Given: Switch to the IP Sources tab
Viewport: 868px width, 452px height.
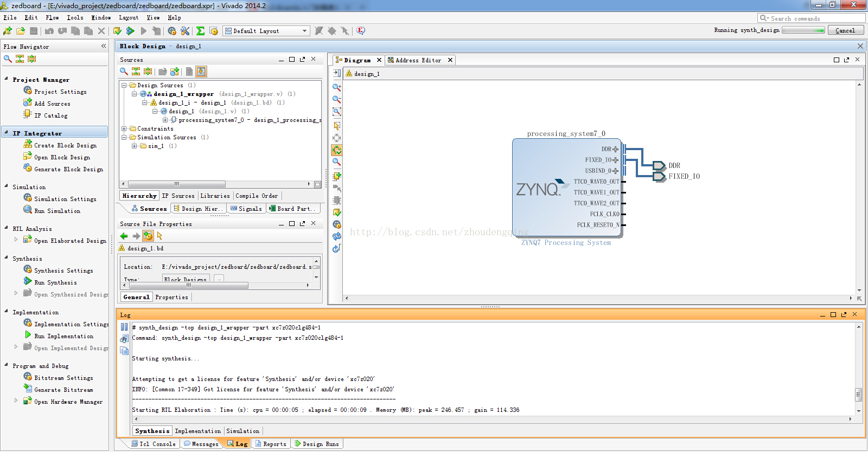Looking at the screenshot, I should pyautogui.click(x=178, y=196).
